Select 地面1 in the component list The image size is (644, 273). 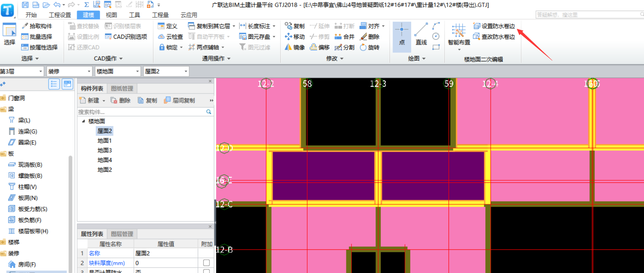coord(104,141)
